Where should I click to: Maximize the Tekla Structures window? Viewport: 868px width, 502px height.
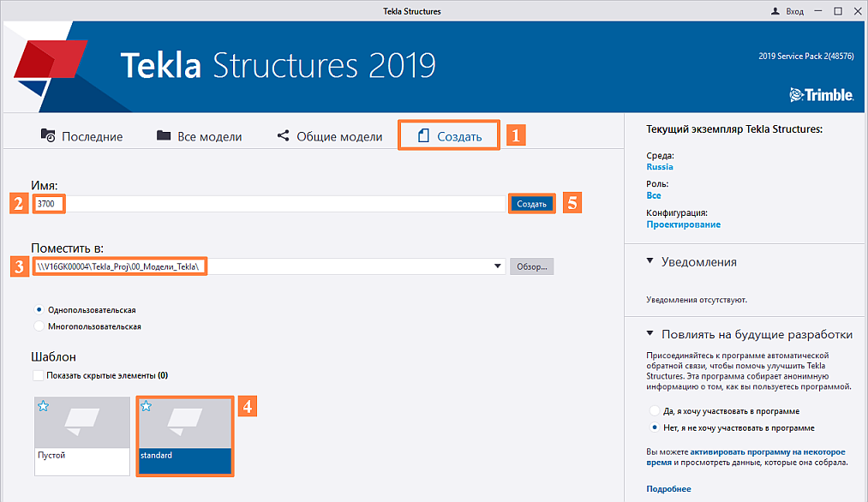pyautogui.click(x=838, y=11)
